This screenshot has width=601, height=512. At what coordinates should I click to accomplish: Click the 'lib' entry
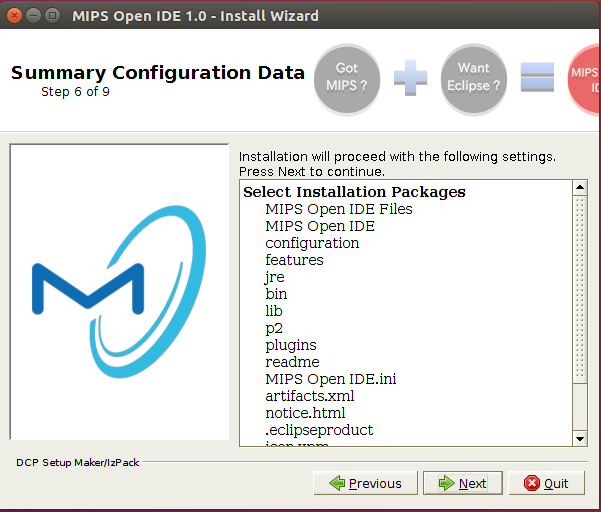point(274,311)
